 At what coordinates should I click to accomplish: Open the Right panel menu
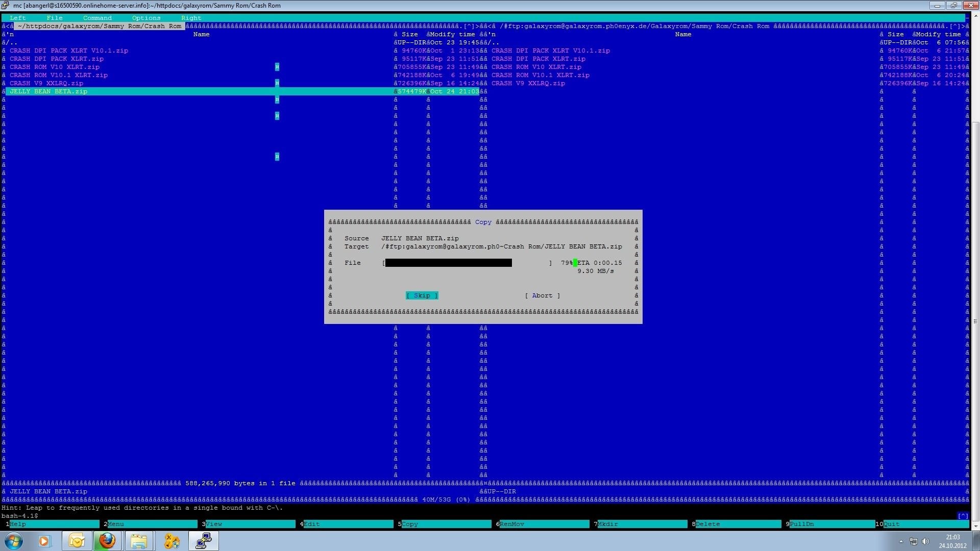(x=191, y=18)
